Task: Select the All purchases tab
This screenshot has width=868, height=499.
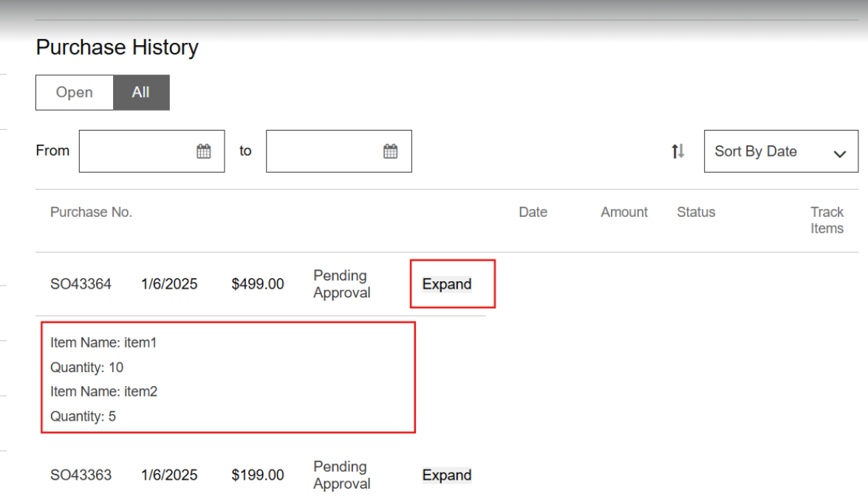Action: click(x=141, y=92)
